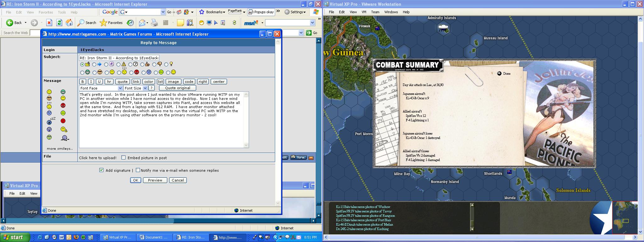This screenshot has width=644, height=242.
Task: Open the IE File menu
Action: (8, 12)
